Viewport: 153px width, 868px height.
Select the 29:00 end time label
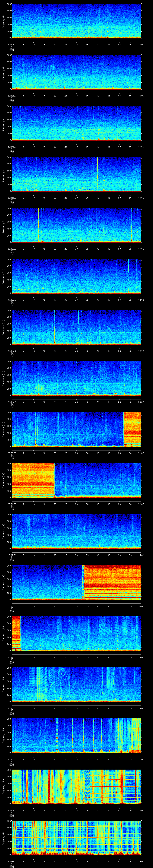click(x=141, y=861)
